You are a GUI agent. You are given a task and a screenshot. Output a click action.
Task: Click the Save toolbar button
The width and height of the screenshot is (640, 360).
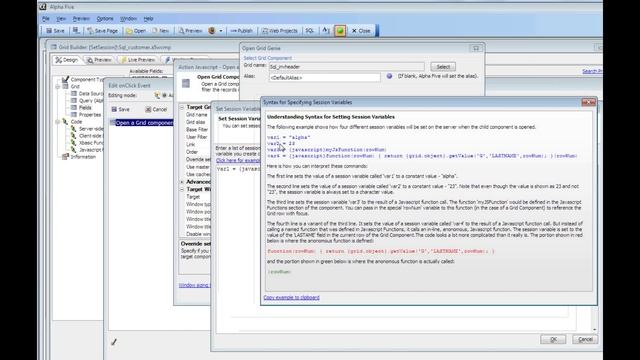point(55,31)
